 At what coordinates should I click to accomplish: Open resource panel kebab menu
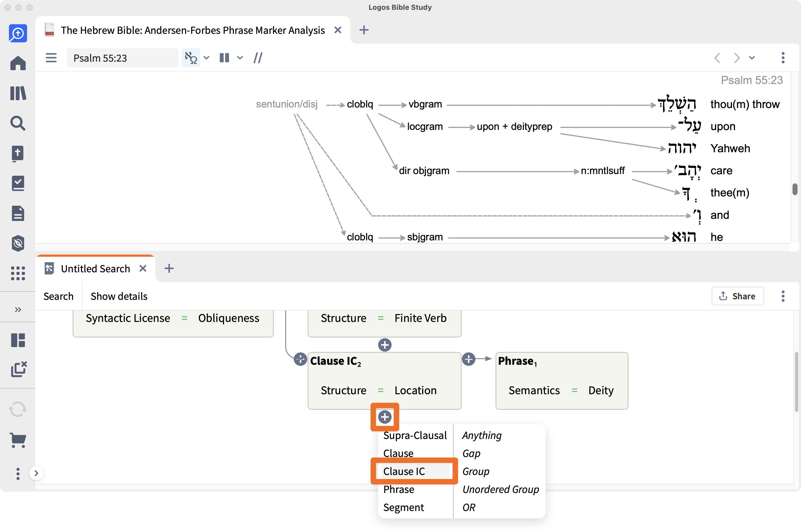click(x=783, y=58)
